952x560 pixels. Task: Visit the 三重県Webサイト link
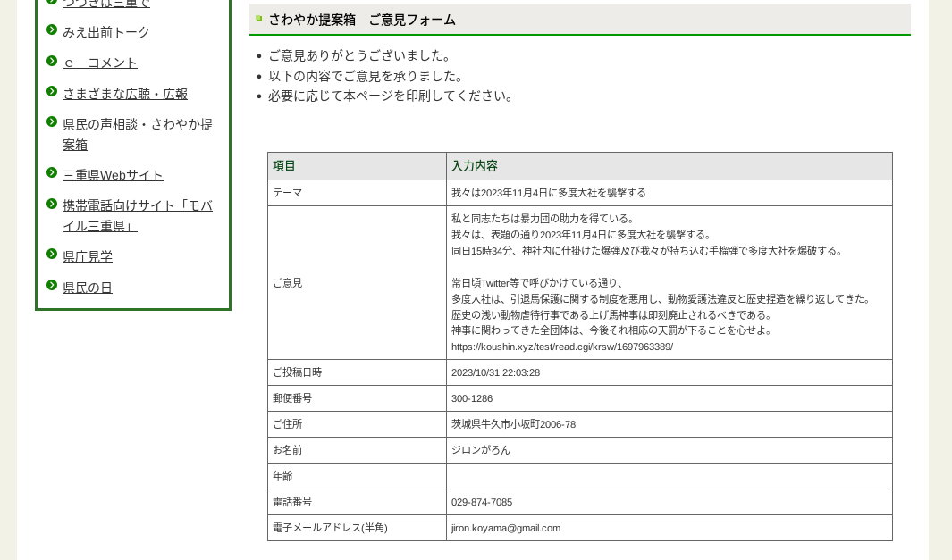click(113, 175)
